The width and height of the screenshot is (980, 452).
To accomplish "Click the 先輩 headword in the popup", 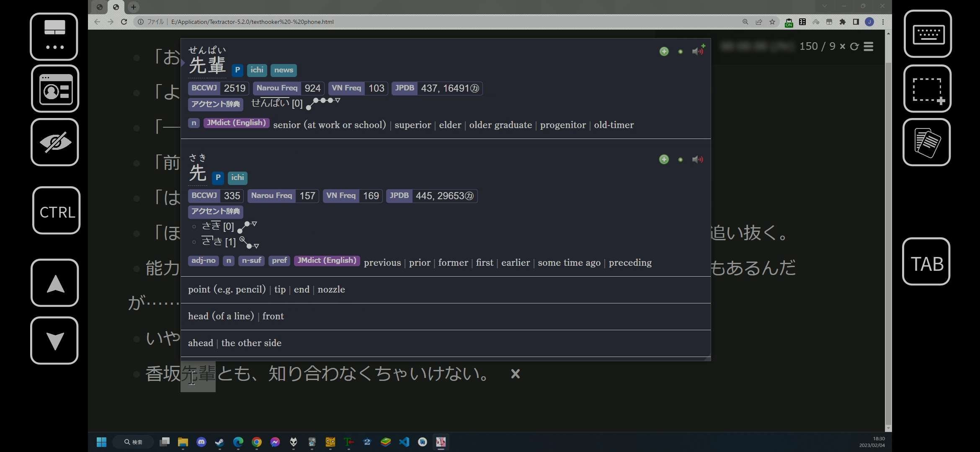I will pos(207,66).
